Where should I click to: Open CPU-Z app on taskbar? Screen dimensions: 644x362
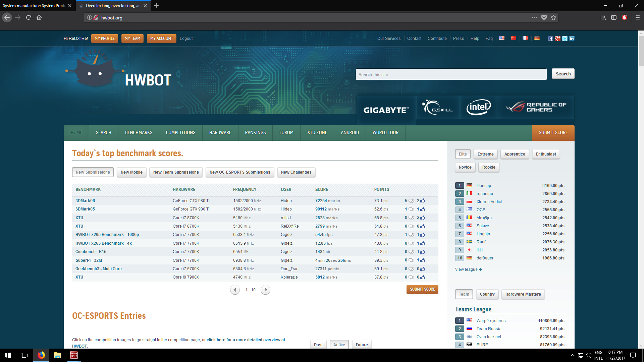coord(74,355)
